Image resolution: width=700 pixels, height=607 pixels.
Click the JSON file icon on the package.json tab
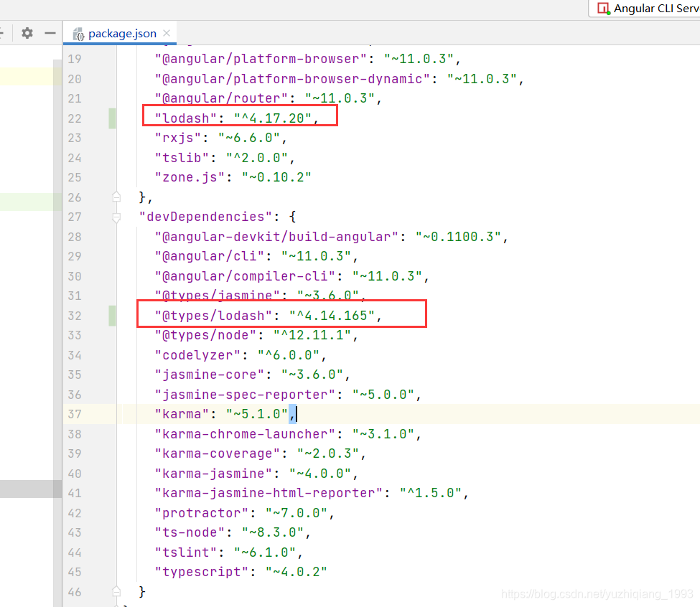(80, 32)
